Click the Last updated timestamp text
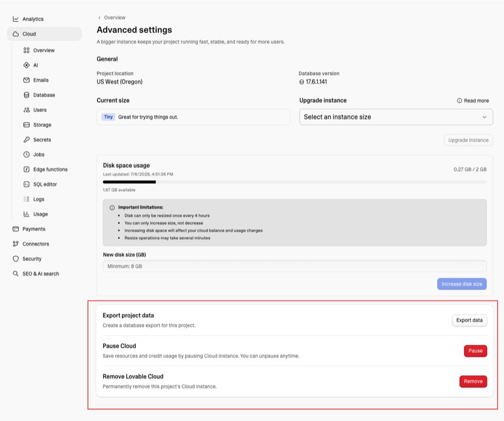 point(138,174)
